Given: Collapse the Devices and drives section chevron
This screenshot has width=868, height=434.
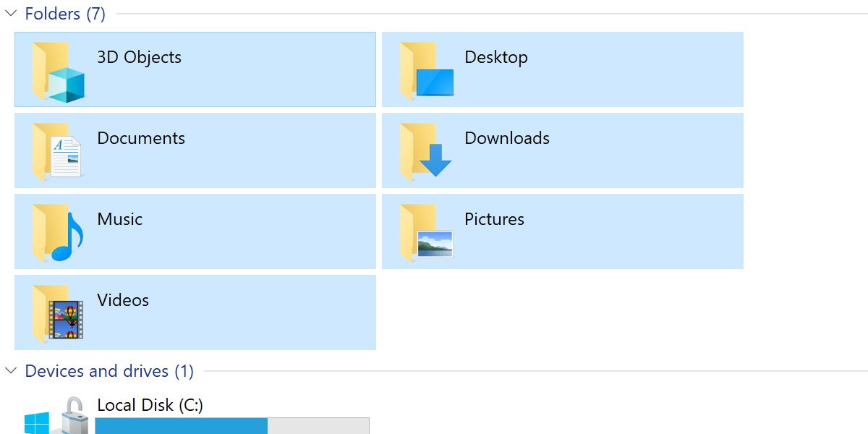Looking at the screenshot, I should pos(10,371).
